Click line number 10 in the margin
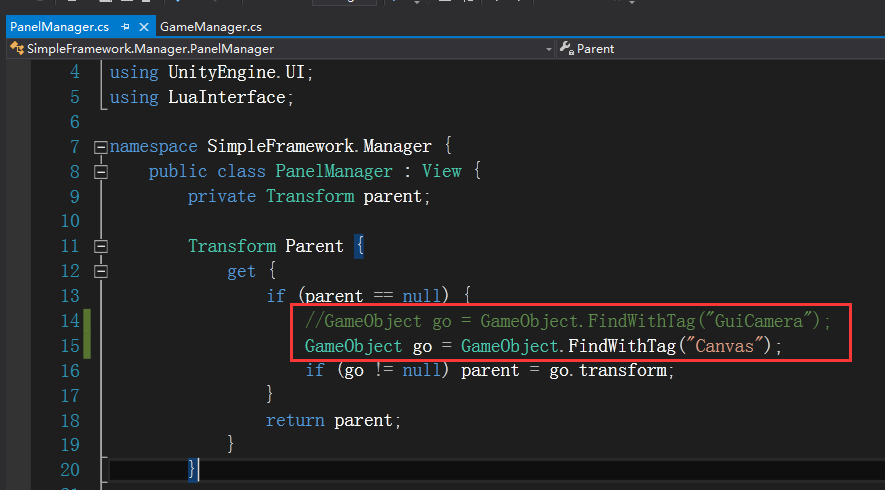885x490 pixels. pos(71,221)
